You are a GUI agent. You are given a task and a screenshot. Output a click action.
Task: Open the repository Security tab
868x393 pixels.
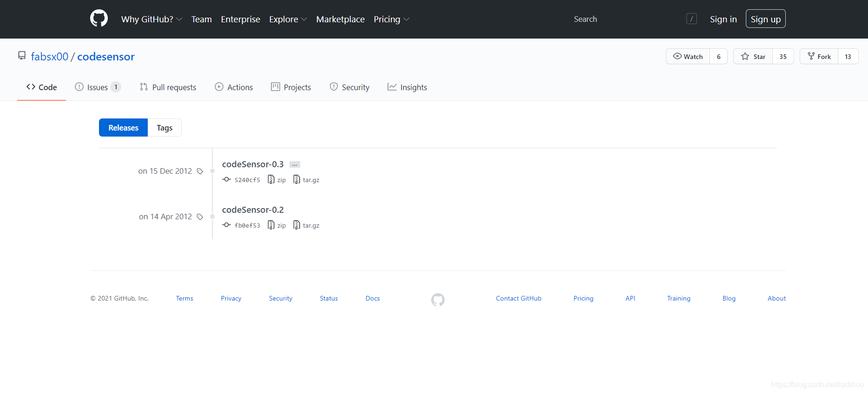pos(349,87)
